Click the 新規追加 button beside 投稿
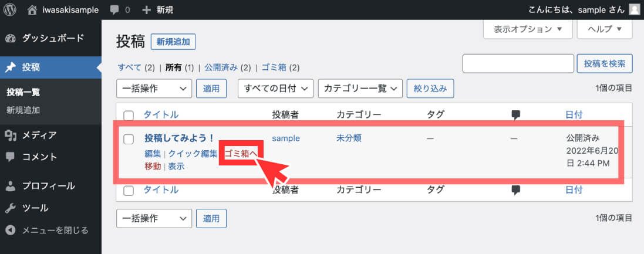 tap(173, 42)
